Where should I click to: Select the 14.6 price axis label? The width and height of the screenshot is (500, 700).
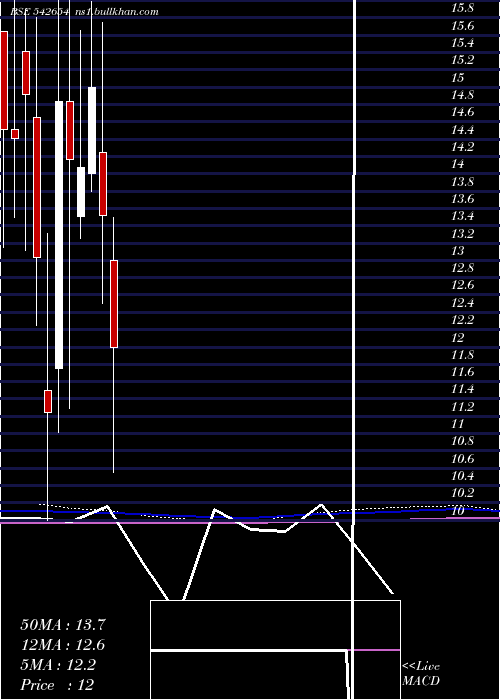(462, 112)
